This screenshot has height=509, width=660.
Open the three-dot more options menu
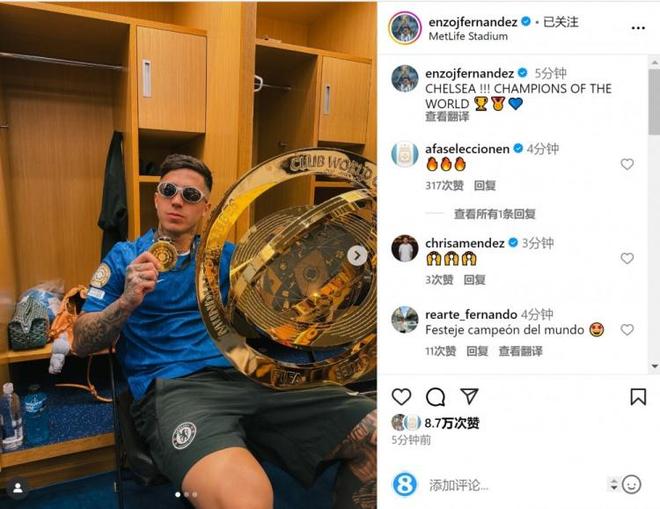[x=638, y=28]
